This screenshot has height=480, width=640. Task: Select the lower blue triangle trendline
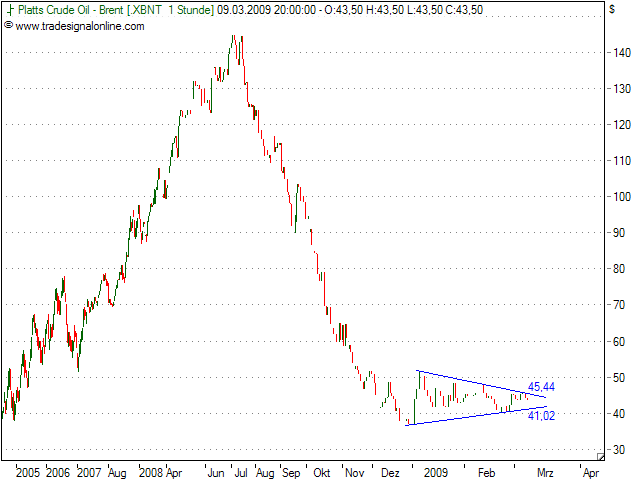pyautogui.click(x=476, y=416)
